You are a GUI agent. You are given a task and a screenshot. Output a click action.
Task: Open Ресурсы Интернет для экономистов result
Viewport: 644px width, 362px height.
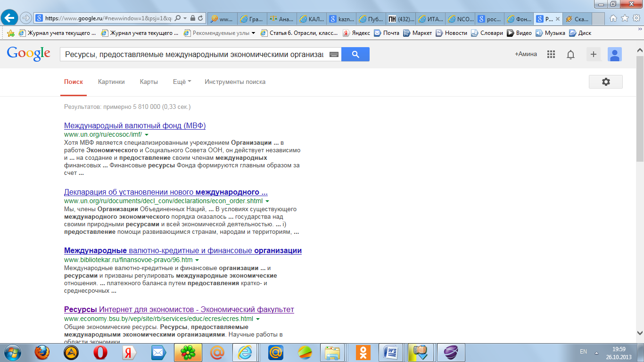[179, 310]
